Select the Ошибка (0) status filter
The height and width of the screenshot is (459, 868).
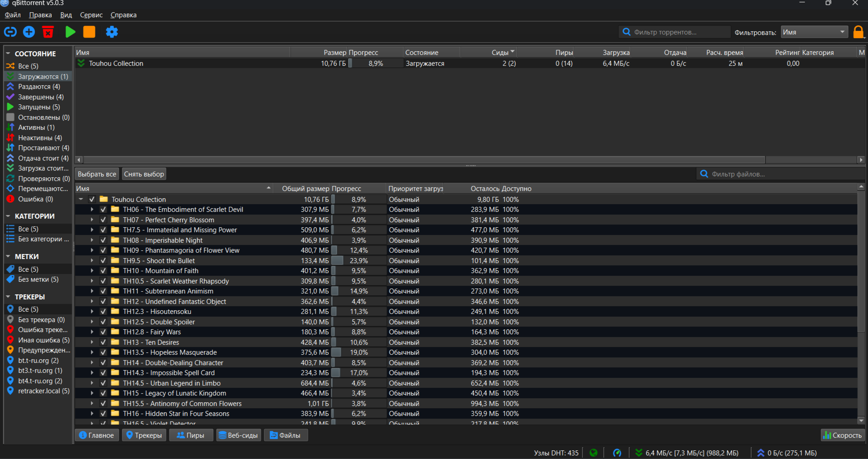(x=38, y=199)
